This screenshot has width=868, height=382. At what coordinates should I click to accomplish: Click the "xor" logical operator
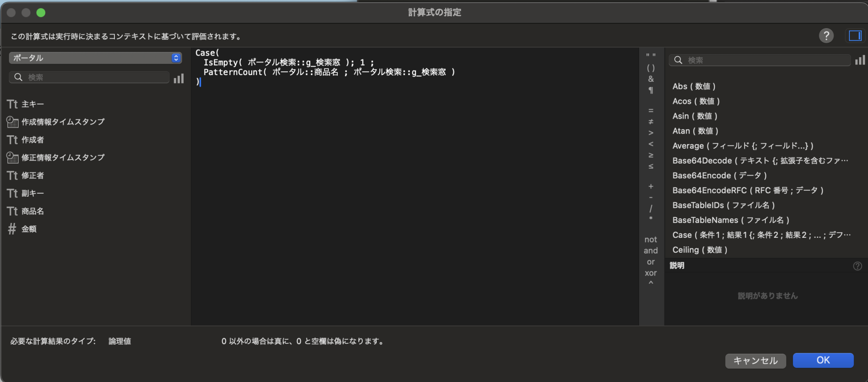pyautogui.click(x=651, y=273)
